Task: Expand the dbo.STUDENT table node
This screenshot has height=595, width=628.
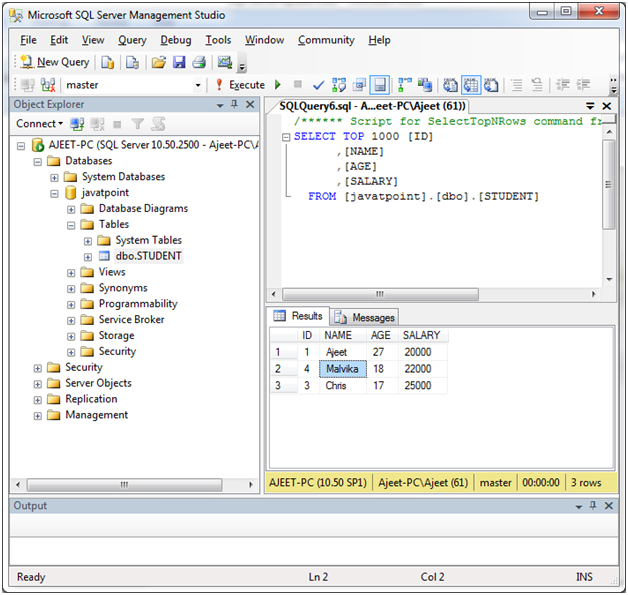Action: click(x=88, y=257)
